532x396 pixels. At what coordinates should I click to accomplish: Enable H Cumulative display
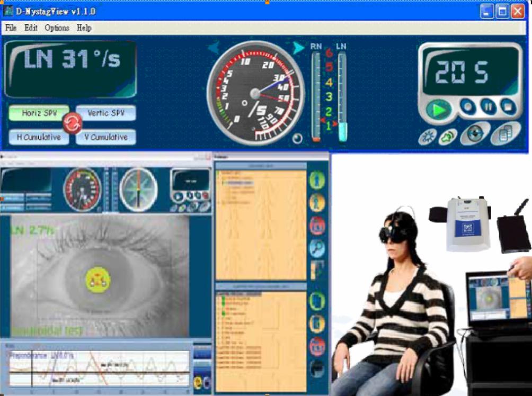coord(39,137)
